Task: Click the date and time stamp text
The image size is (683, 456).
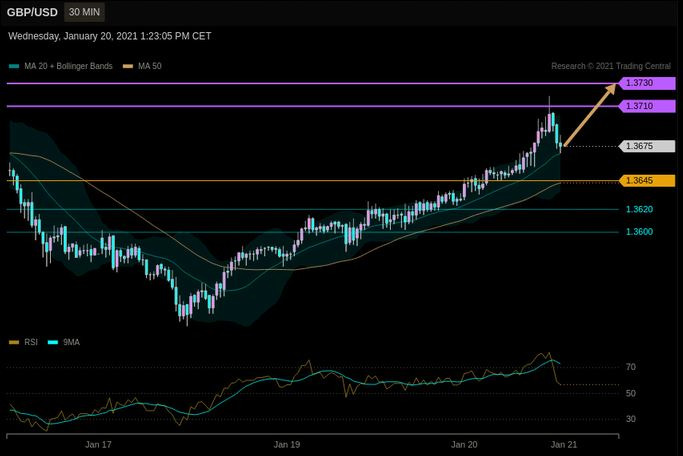Action: pos(110,36)
